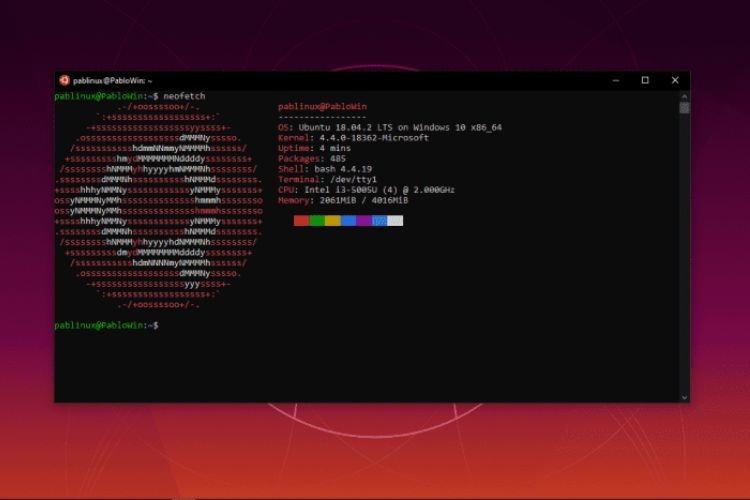The image size is (750, 500).
Task: Click the terminal scrollbar thumb
Action: [x=684, y=108]
